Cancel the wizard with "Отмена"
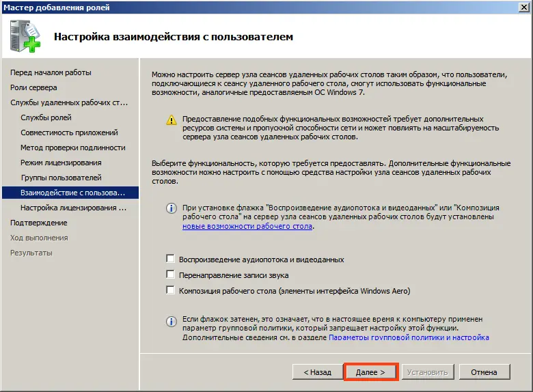Screen dimensions: 533x392 (x=484, y=372)
